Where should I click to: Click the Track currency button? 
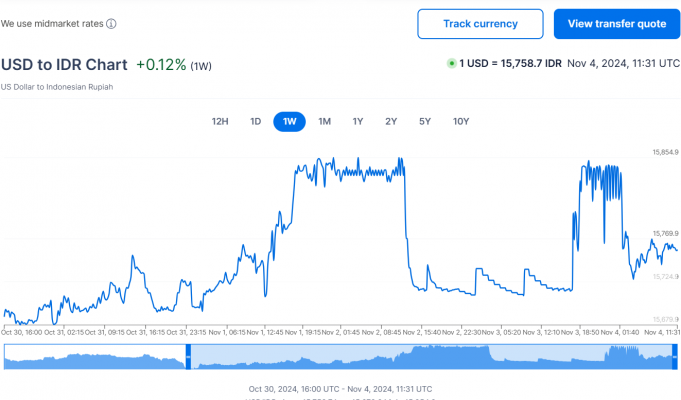[480, 24]
